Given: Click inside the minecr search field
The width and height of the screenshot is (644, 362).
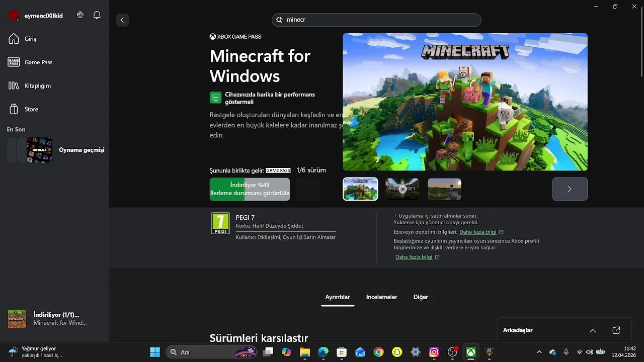Looking at the screenshot, I should click(376, 20).
